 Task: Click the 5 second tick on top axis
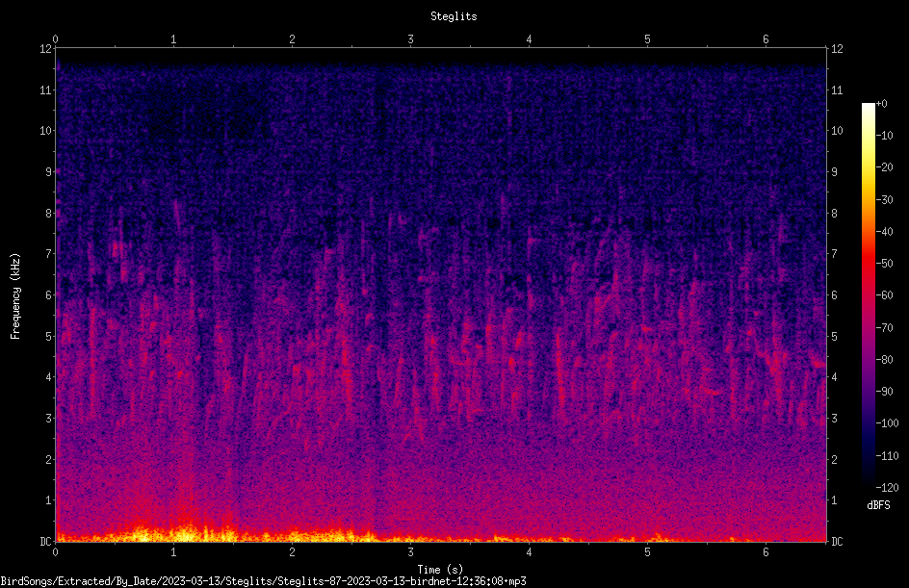647,39
